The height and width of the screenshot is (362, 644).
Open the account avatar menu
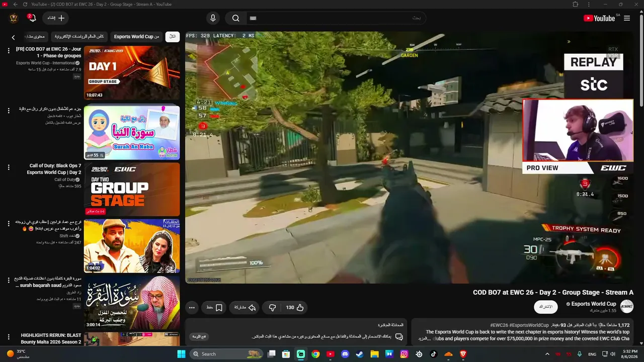click(x=14, y=18)
